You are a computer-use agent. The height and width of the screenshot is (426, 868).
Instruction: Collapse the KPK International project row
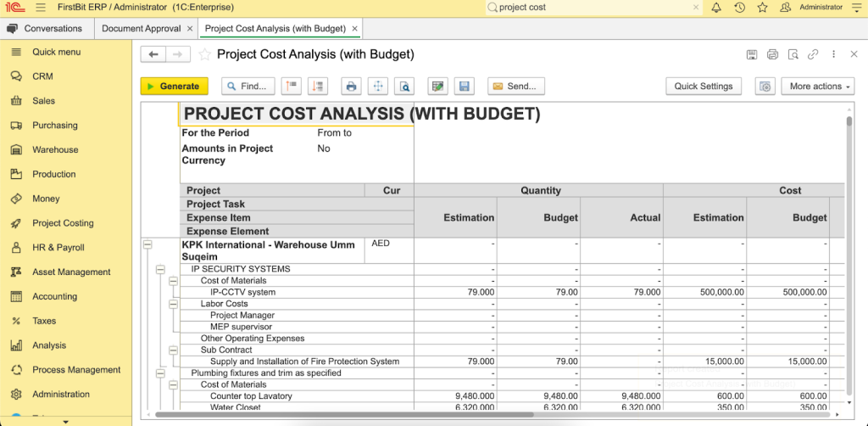pos(147,244)
